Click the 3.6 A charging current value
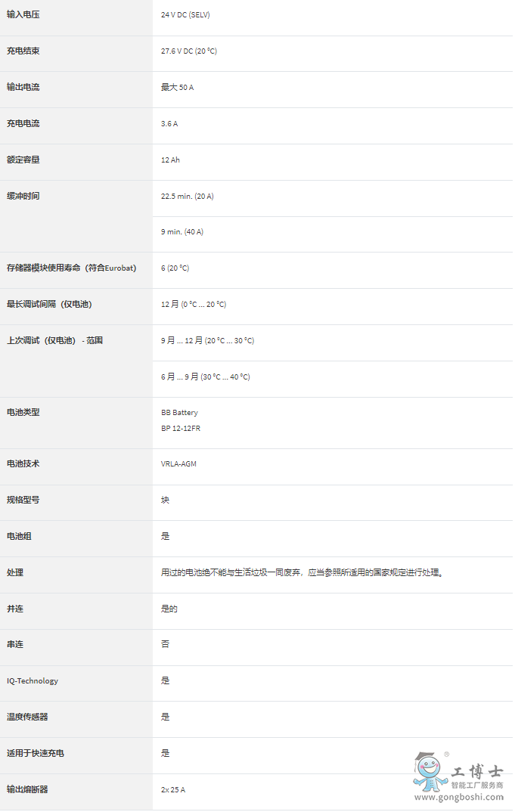 click(x=169, y=123)
